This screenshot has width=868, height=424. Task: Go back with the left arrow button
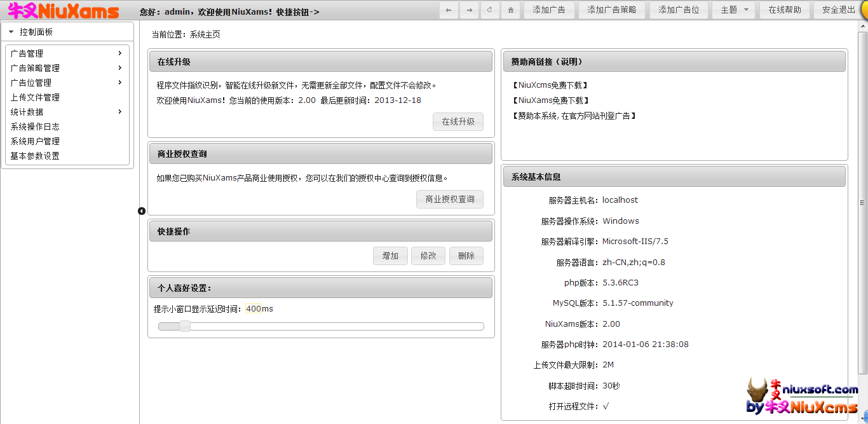tap(449, 10)
